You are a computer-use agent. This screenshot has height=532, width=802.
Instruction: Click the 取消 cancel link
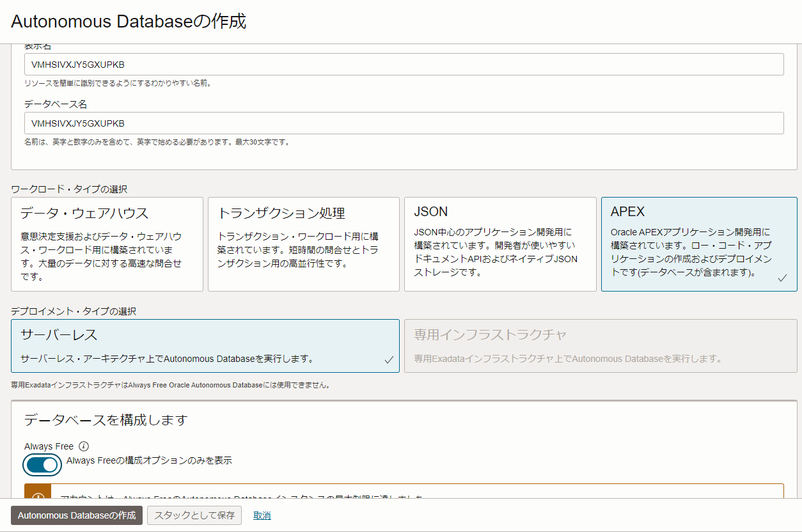(x=262, y=515)
